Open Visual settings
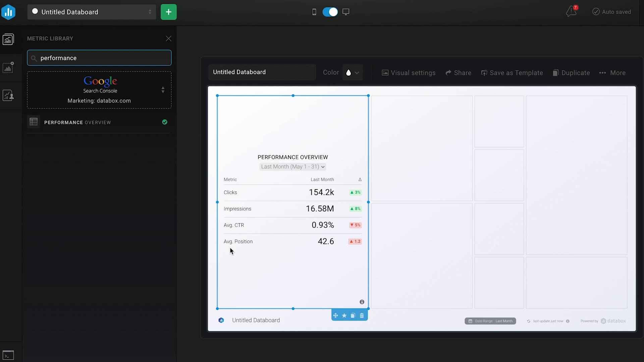This screenshot has width=644, height=362. (409, 73)
